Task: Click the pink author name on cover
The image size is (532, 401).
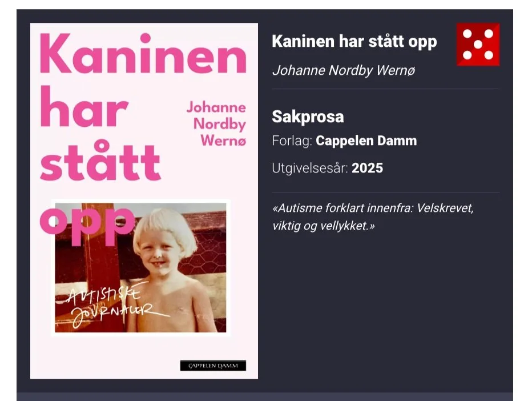Action: [217, 124]
